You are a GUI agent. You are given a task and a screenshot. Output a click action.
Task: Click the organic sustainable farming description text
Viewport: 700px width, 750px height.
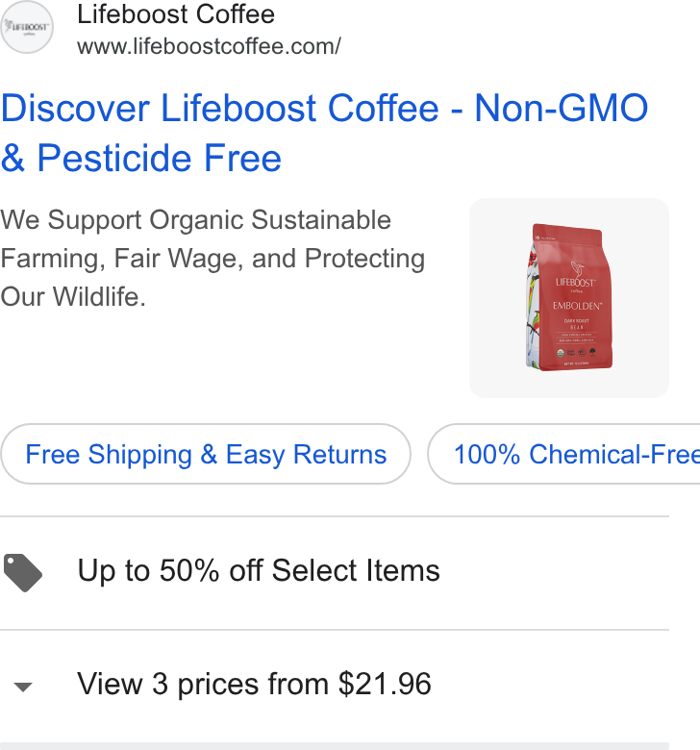(212, 259)
